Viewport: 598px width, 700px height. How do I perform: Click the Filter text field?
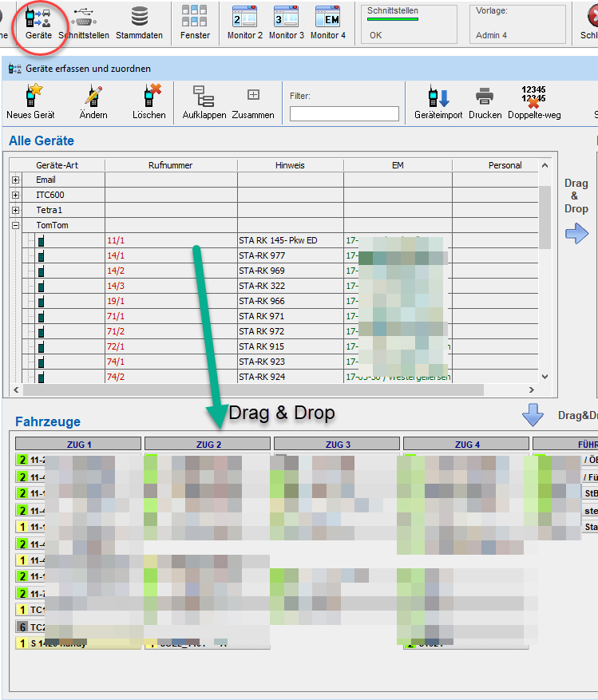(344, 114)
